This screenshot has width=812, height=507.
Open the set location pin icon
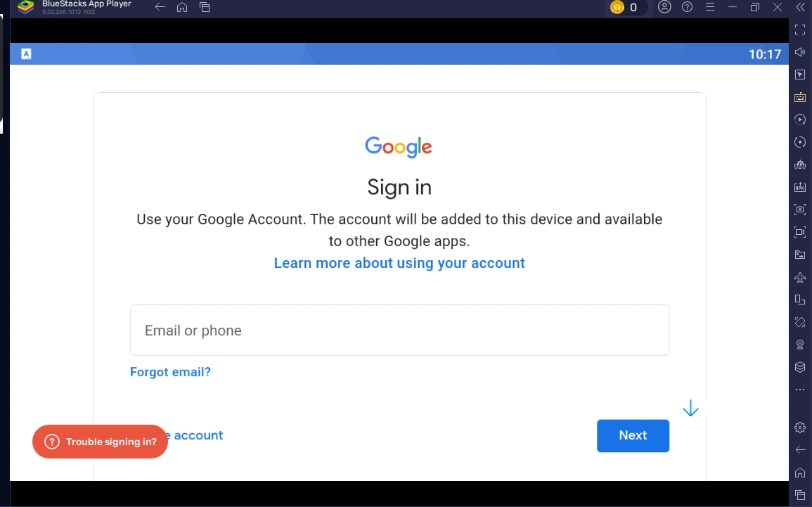[800, 345]
